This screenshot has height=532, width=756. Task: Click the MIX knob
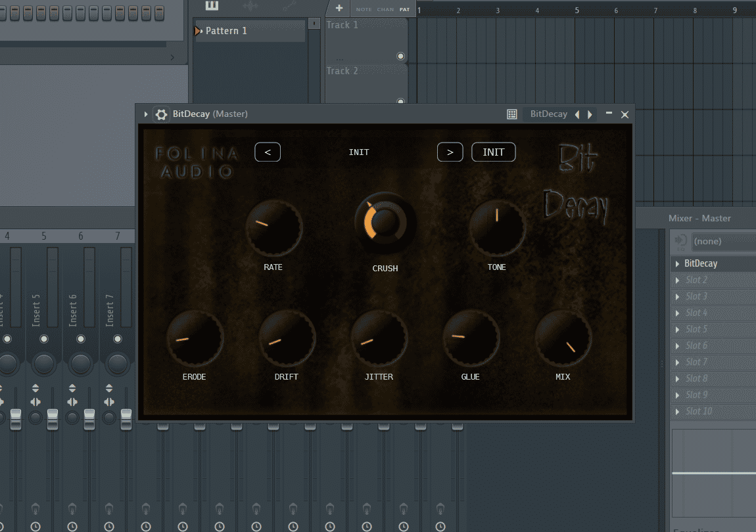(x=563, y=338)
